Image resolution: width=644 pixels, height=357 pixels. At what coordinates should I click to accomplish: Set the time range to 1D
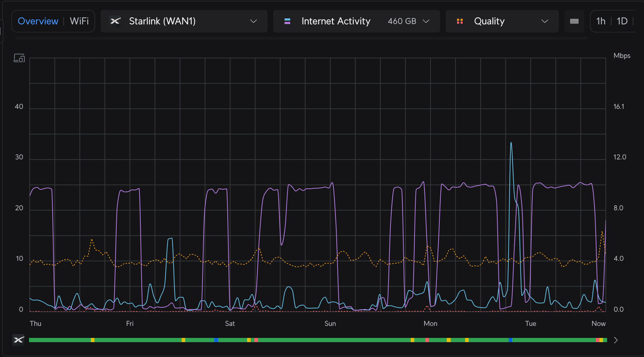click(622, 21)
